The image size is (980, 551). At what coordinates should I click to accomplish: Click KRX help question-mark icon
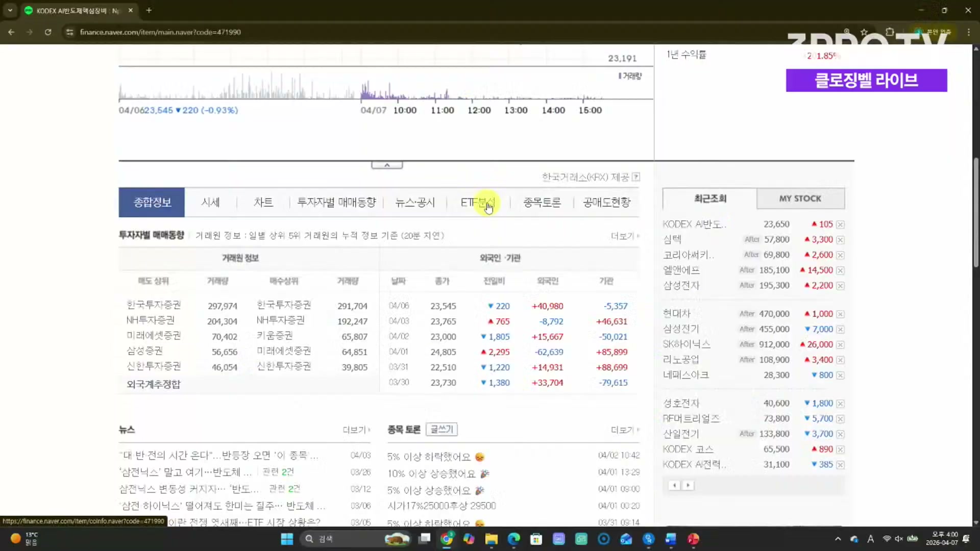tap(636, 177)
